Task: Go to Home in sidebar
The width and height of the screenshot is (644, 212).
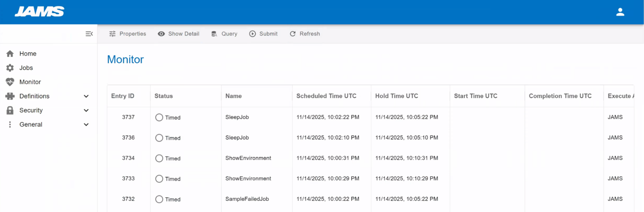Action: pyautogui.click(x=28, y=54)
